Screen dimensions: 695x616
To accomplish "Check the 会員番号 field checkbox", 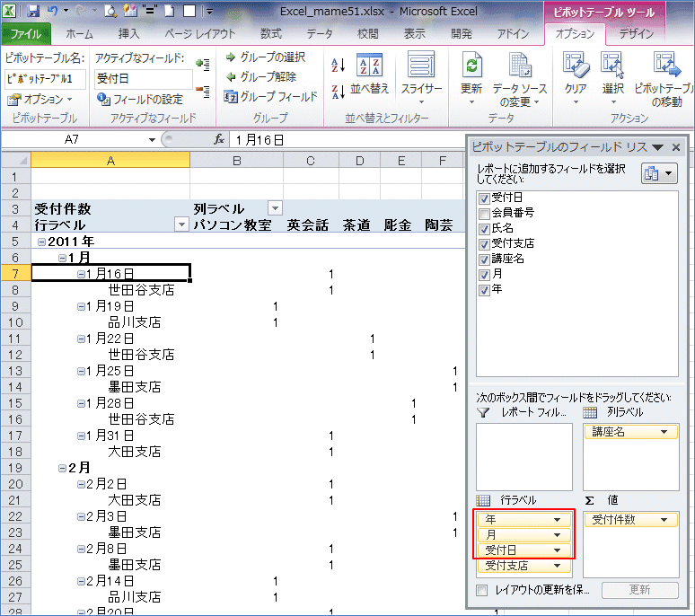I will point(484,214).
